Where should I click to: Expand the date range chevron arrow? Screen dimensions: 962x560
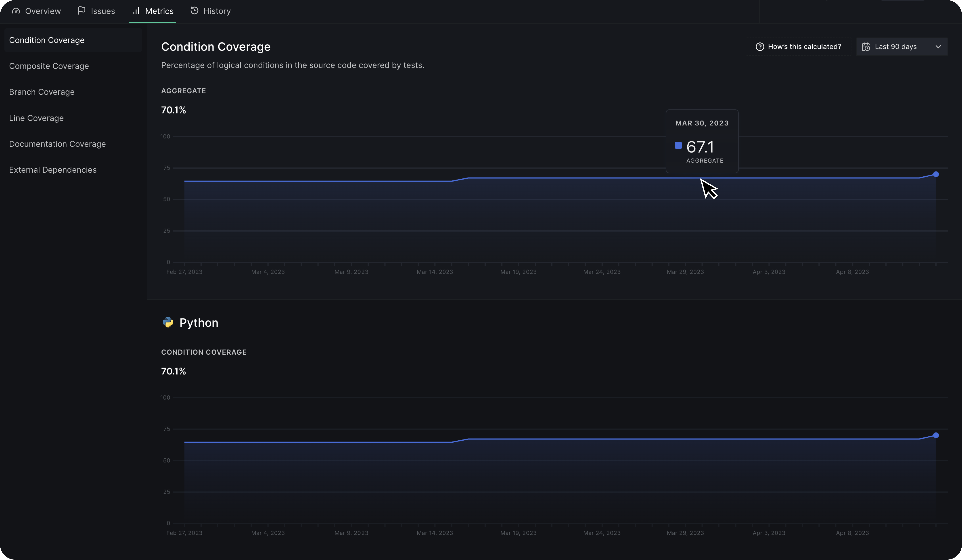(938, 47)
